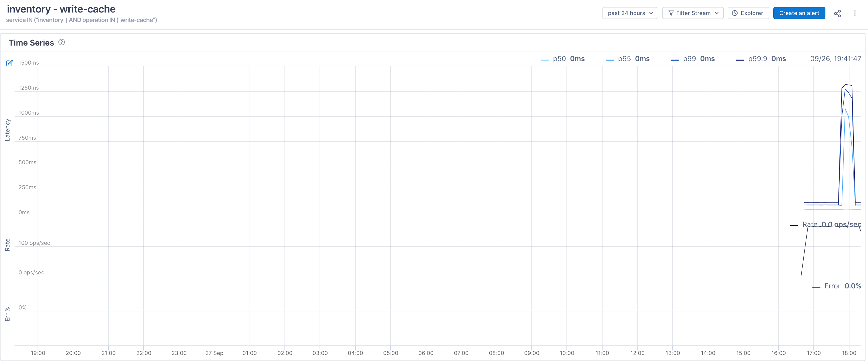Select the inventory - write-cache stream title

61,9
